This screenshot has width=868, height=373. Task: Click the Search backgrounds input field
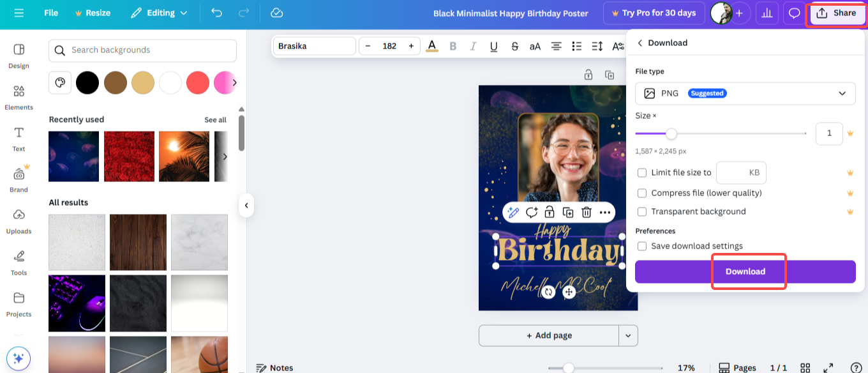tap(142, 50)
